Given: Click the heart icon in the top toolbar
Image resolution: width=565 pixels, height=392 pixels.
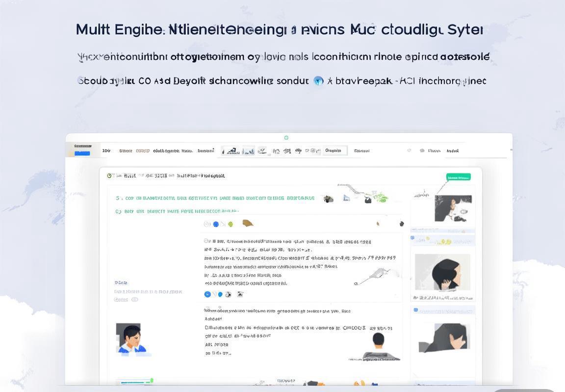Looking at the screenshot, I should [409, 150].
